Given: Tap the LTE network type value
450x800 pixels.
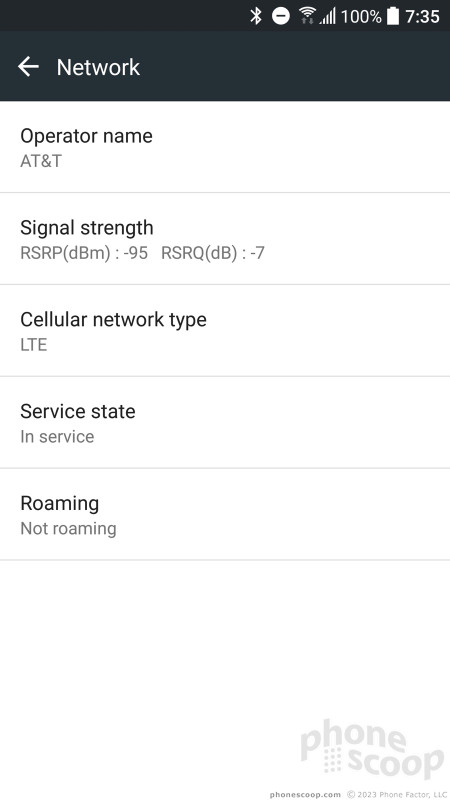Looking at the screenshot, I should [34, 345].
